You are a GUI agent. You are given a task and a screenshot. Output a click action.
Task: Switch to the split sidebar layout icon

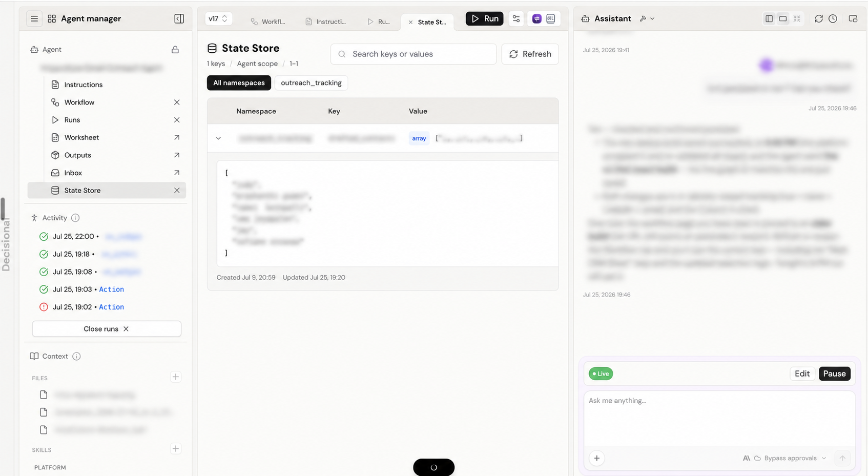(769, 18)
